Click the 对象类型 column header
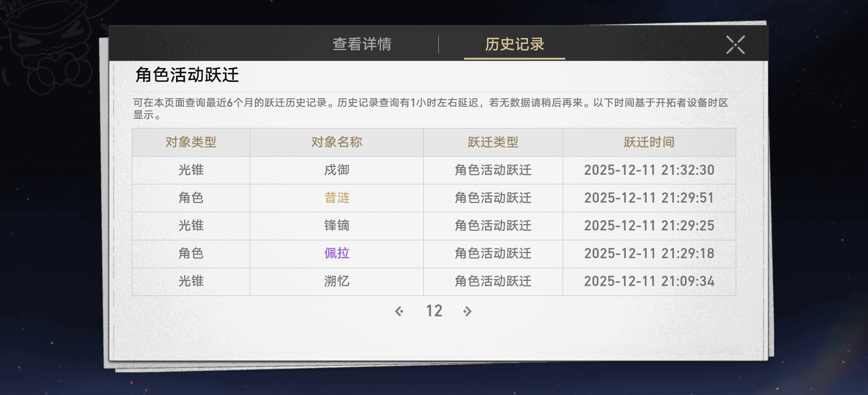 click(x=191, y=142)
